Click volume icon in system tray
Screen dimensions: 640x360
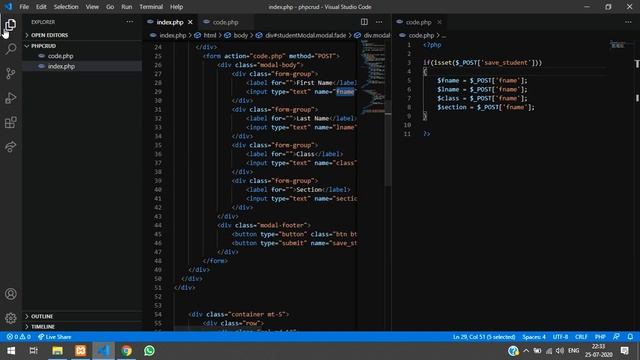(x=560, y=351)
